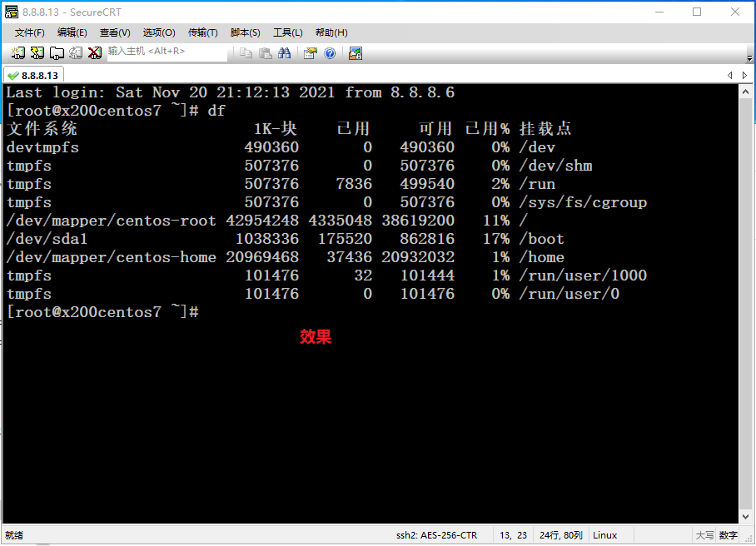756x546 pixels.
Task: Open the 文件(F) menu
Action: [x=29, y=32]
